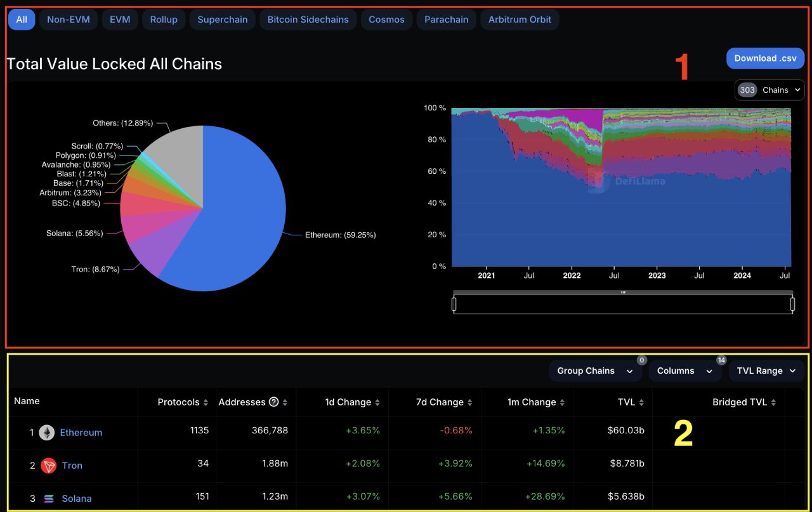812x512 pixels.
Task: Sort by 1m Change column arrows
Action: coord(562,402)
